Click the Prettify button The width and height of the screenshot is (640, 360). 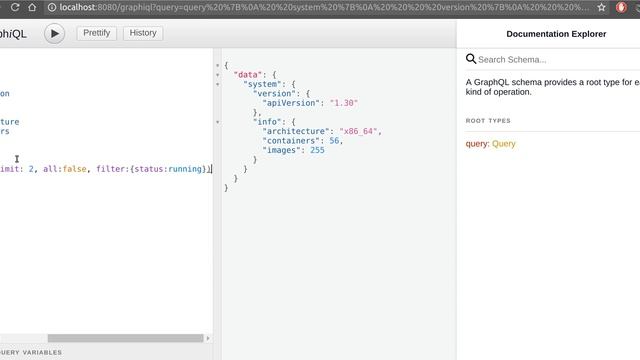pos(97,33)
